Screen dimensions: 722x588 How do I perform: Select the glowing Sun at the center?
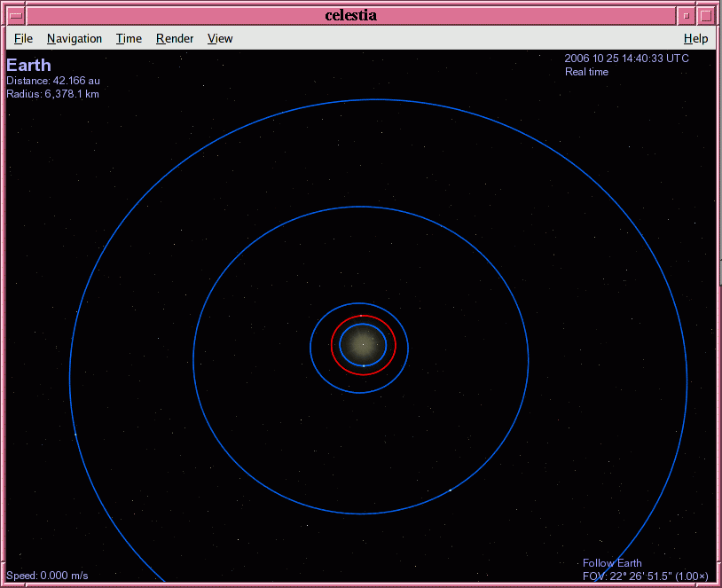(x=363, y=345)
